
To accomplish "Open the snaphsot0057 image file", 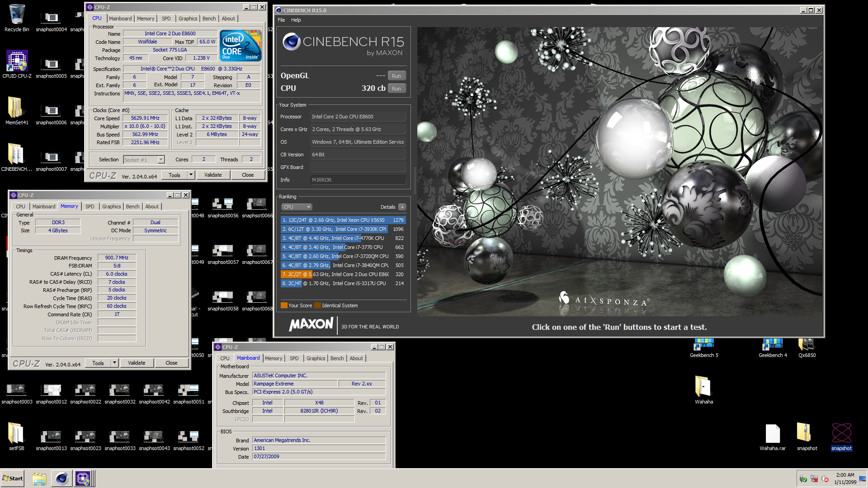I will coord(223,254).
